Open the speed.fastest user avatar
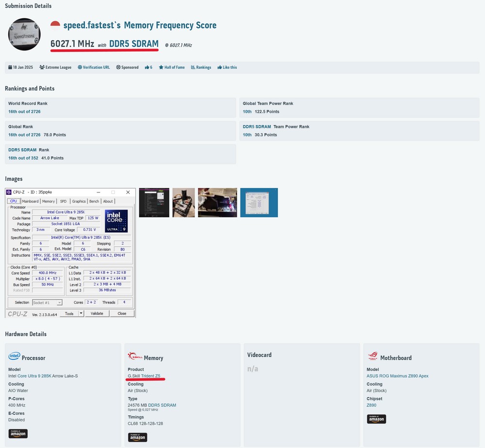 point(24,34)
